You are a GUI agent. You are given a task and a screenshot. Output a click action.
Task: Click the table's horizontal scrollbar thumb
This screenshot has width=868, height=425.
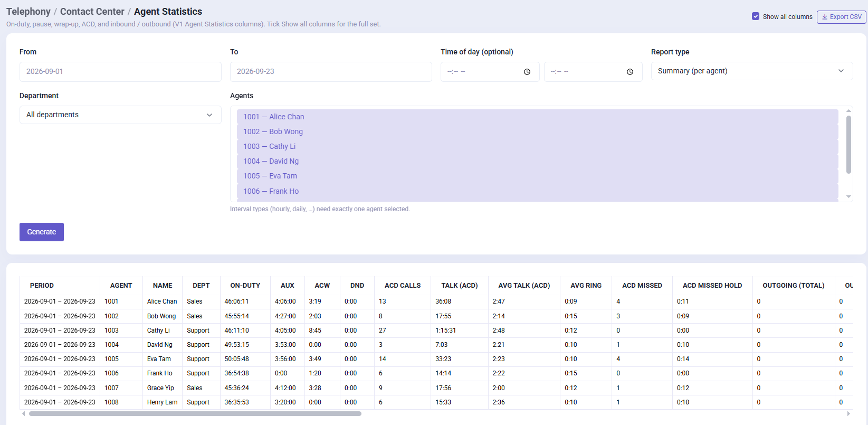(x=195, y=414)
